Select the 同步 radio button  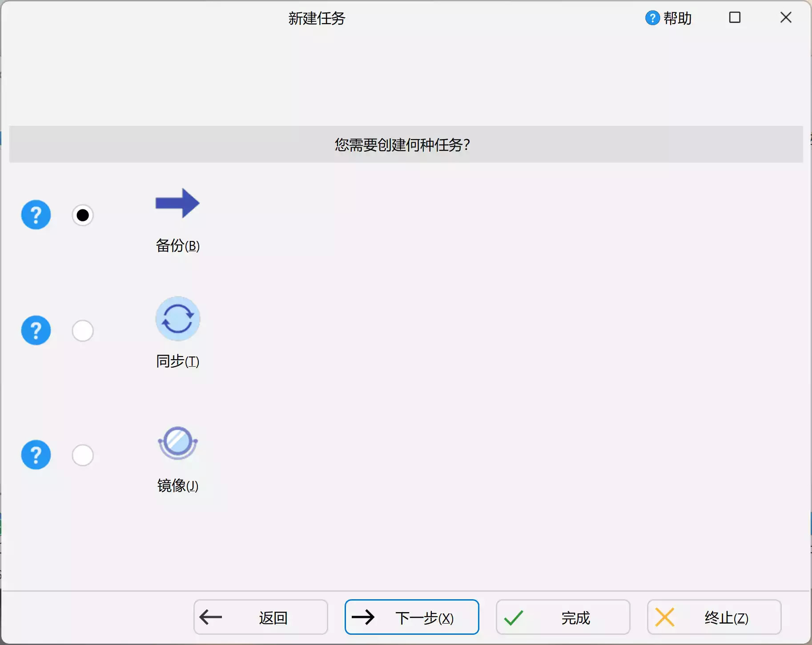(x=83, y=330)
